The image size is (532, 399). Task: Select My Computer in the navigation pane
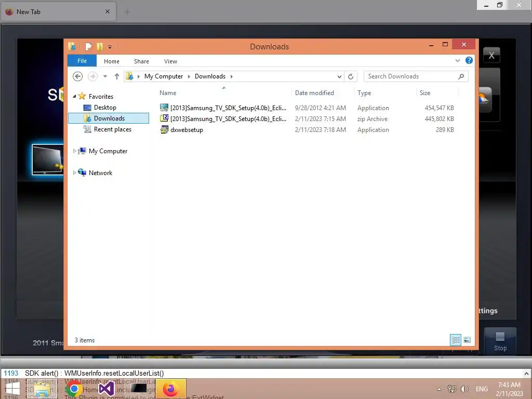108,151
